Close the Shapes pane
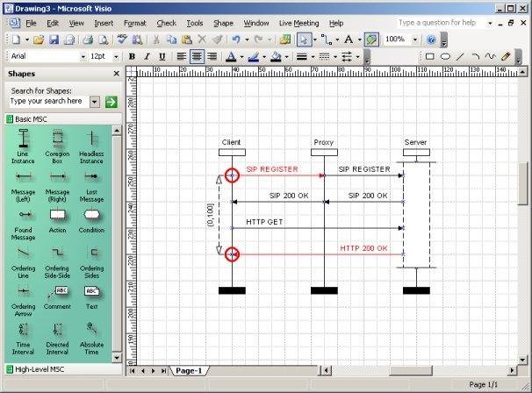The width and height of the screenshot is (532, 393). [117, 74]
